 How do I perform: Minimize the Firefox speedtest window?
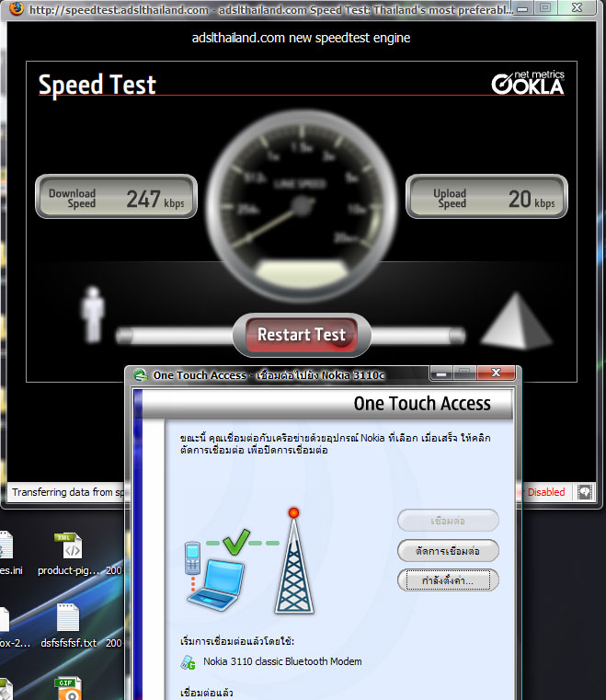click(x=523, y=8)
